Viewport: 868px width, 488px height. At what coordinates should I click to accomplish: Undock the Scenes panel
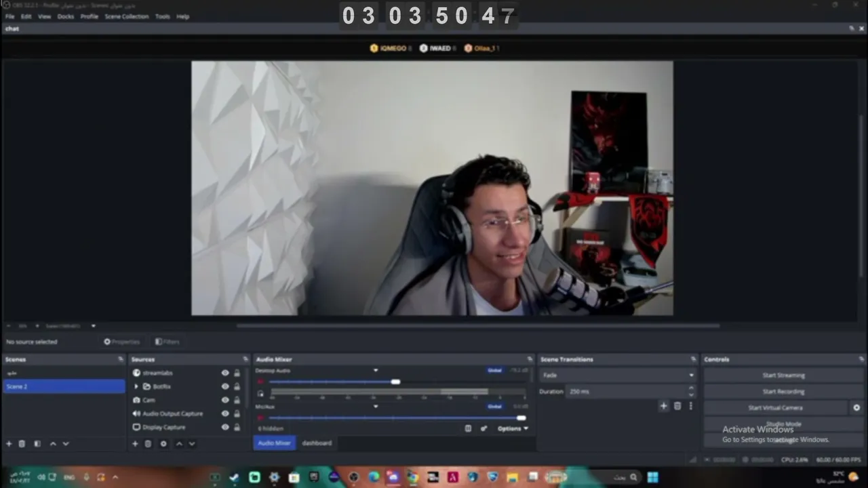pos(121,359)
